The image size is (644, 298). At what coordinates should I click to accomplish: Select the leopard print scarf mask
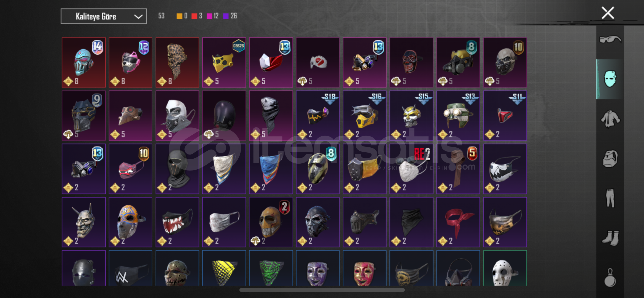pyautogui.click(x=177, y=62)
